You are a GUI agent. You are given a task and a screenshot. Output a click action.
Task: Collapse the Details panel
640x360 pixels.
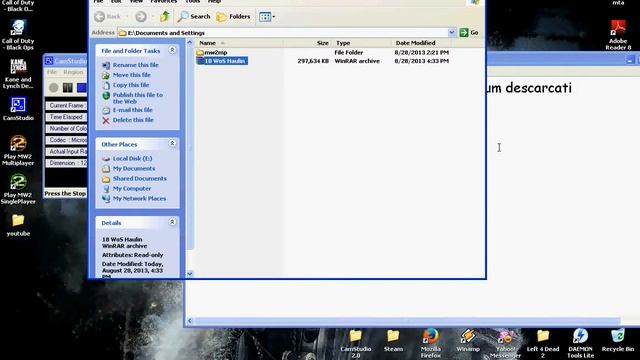pyautogui.click(x=172, y=222)
